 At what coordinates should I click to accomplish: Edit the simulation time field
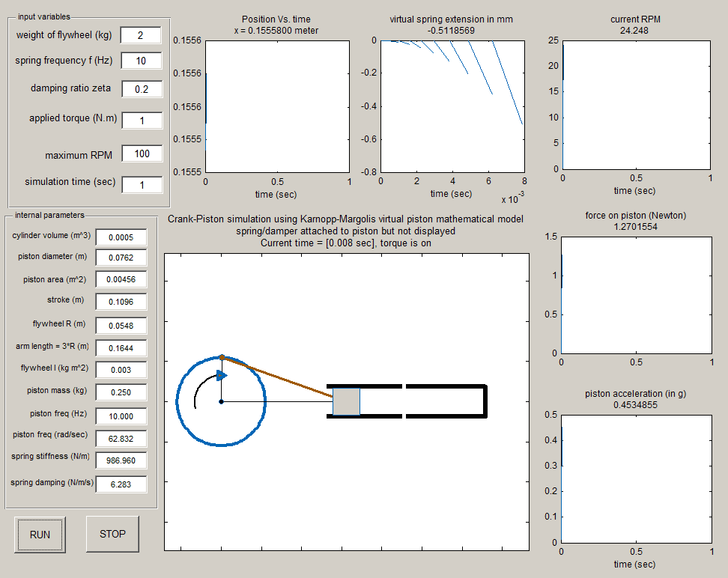(141, 184)
